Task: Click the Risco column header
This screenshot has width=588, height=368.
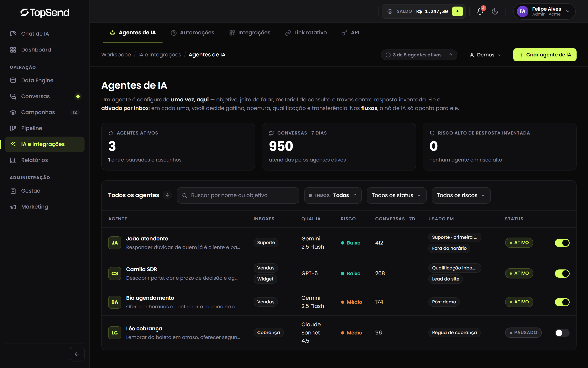Action: click(348, 219)
